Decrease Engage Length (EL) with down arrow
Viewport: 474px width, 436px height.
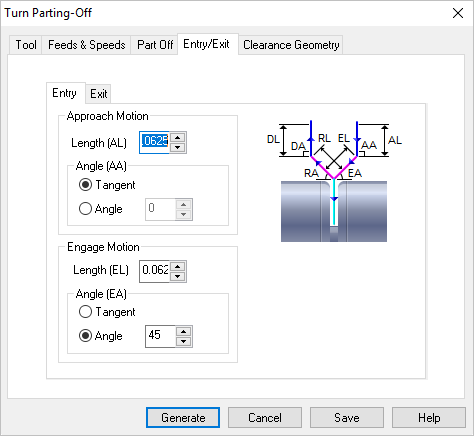click(x=178, y=276)
